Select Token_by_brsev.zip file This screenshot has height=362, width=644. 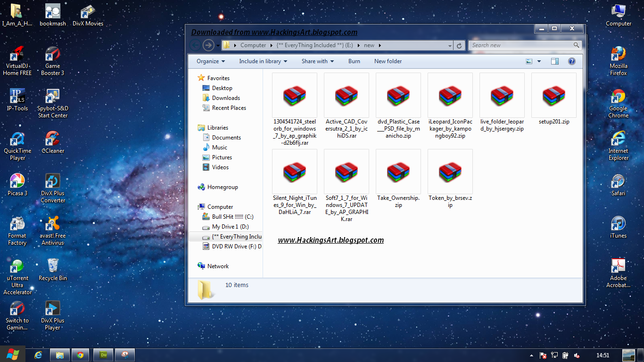point(450,179)
